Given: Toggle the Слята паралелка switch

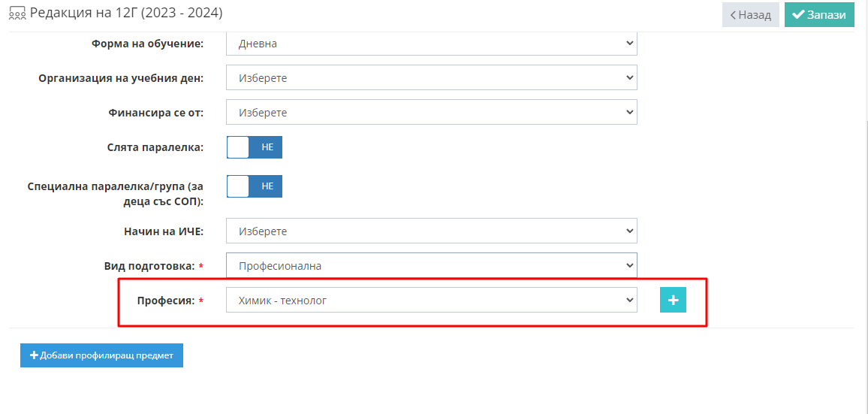Looking at the screenshot, I should pyautogui.click(x=255, y=147).
